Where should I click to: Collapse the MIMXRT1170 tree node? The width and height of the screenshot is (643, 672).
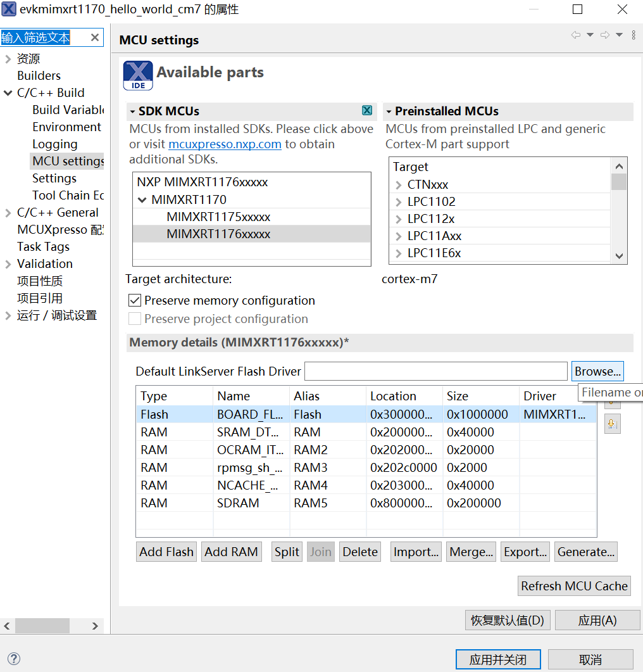click(x=142, y=200)
